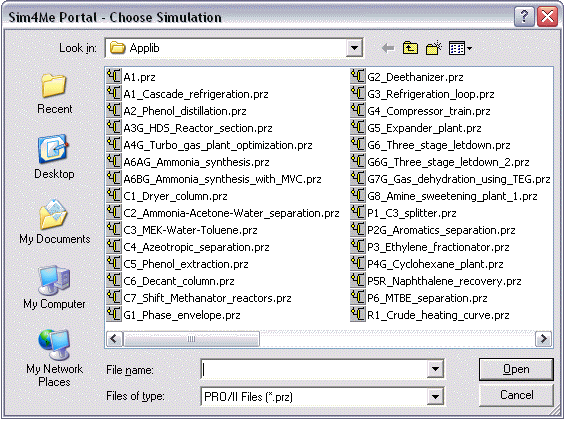566x421 pixels.
Task: Click file icon of P6_MTBE_separation.prz
Action: [x=358, y=297]
